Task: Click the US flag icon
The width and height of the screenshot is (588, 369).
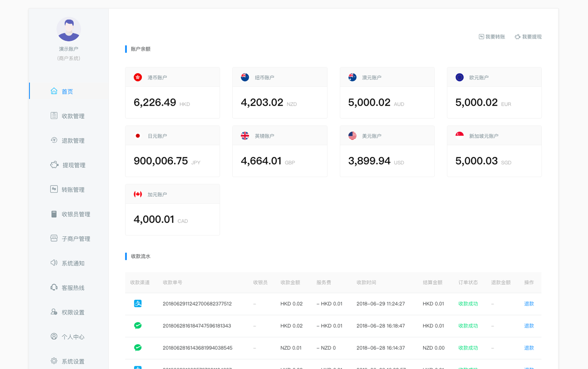Action: [x=352, y=136]
